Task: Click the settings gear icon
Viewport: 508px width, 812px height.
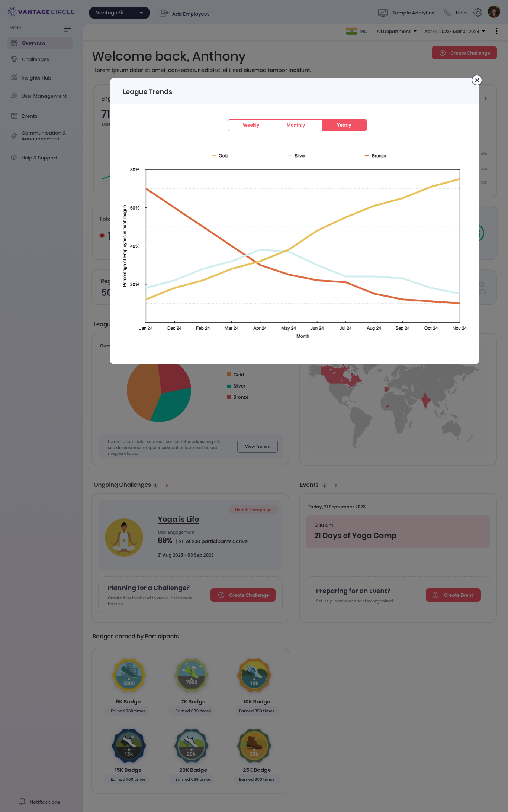Action: [478, 13]
